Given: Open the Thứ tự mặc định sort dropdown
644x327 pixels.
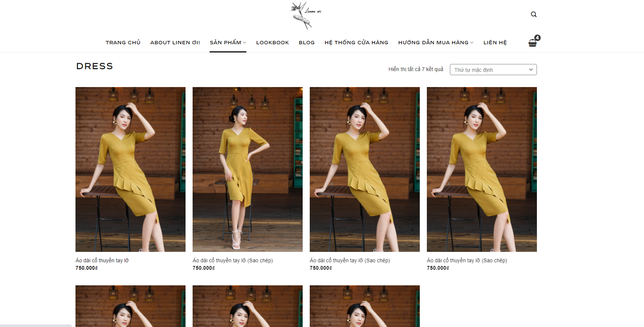Looking at the screenshot, I should pyautogui.click(x=493, y=70).
